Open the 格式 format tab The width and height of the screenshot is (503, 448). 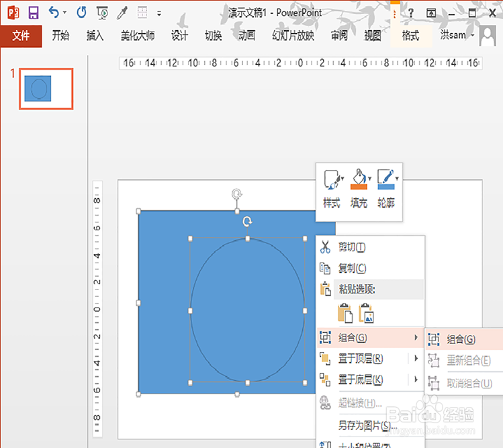411,36
